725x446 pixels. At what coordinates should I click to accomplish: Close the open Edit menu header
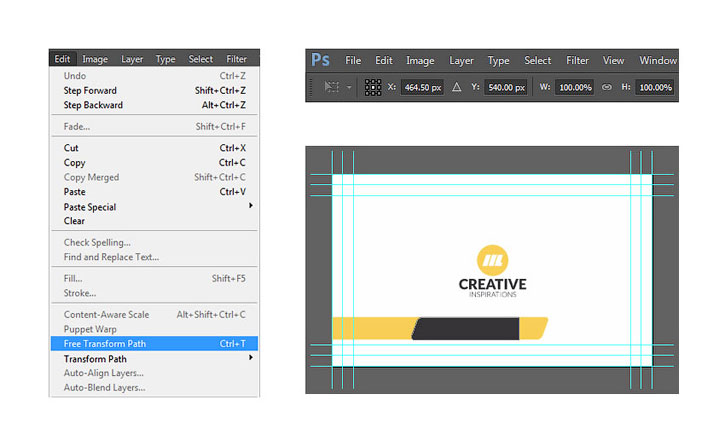62,59
